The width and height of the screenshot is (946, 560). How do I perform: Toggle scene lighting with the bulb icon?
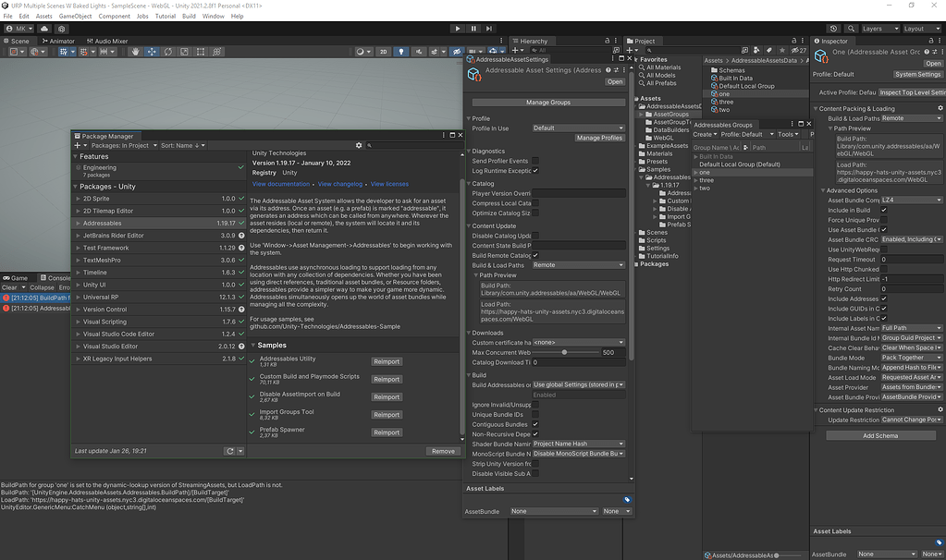click(401, 52)
